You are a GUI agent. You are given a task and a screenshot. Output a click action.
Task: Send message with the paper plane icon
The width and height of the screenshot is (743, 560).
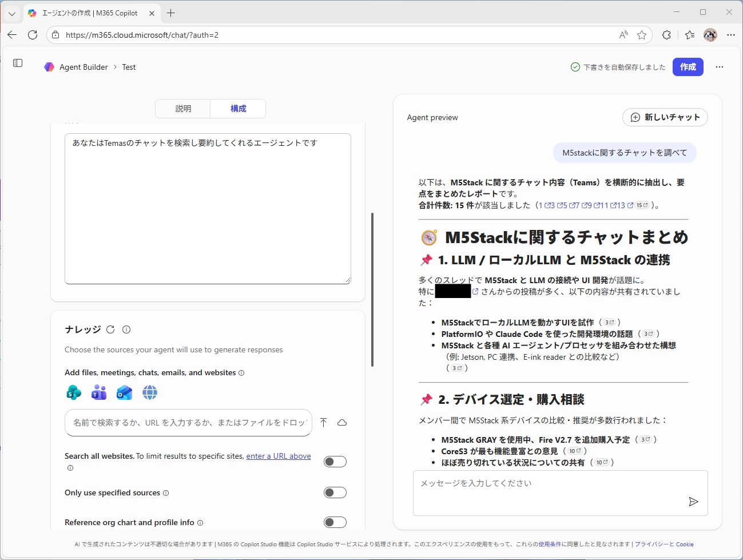tap(693, 502)
